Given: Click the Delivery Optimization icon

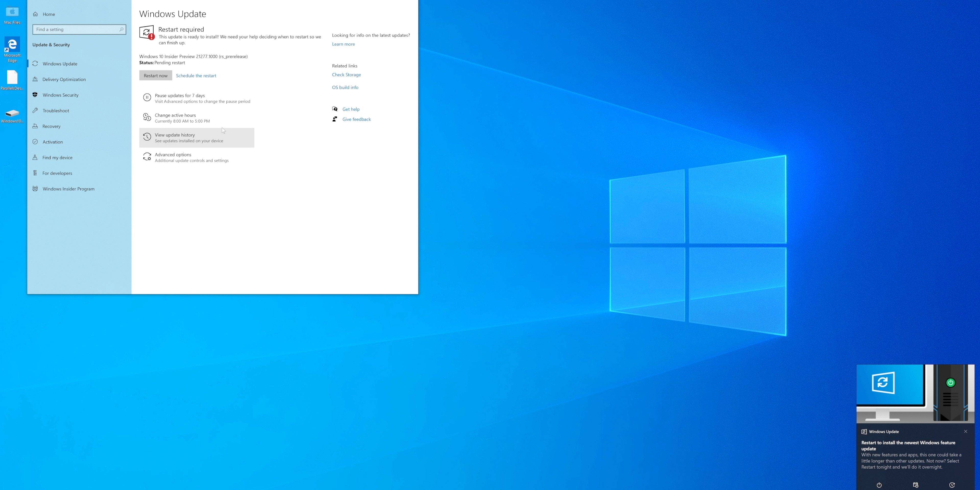Looking at the screenshot, I should (36, 79).
